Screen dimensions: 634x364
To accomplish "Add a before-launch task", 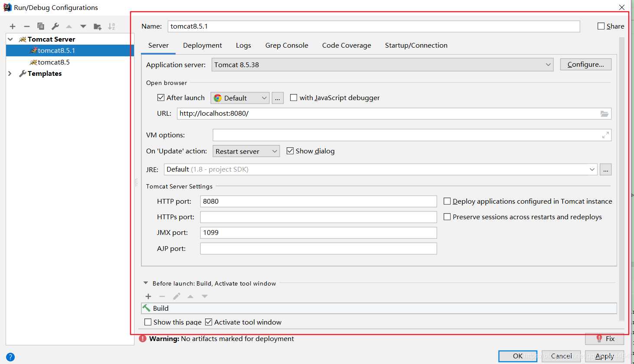I will [x=148, y=296].
